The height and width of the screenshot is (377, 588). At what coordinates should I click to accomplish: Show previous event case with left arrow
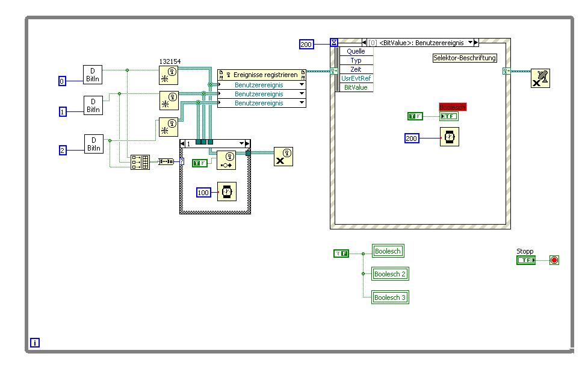[364, 42]
